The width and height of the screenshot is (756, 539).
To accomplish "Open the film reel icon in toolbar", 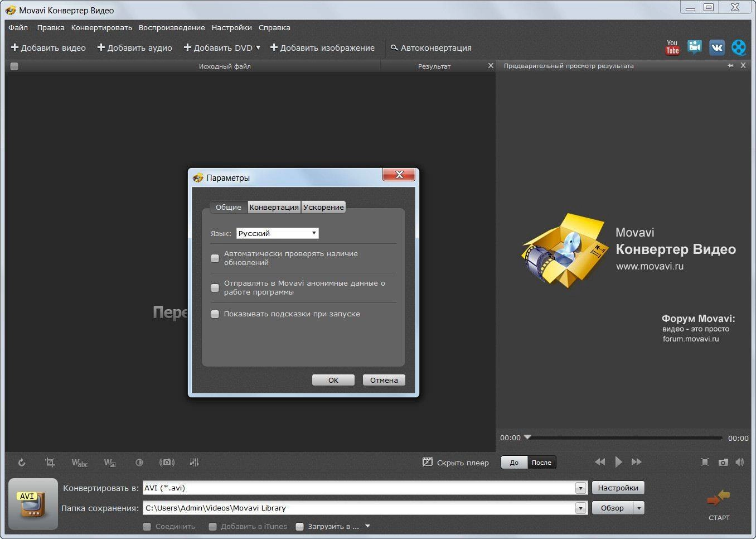I will [739, 47].
